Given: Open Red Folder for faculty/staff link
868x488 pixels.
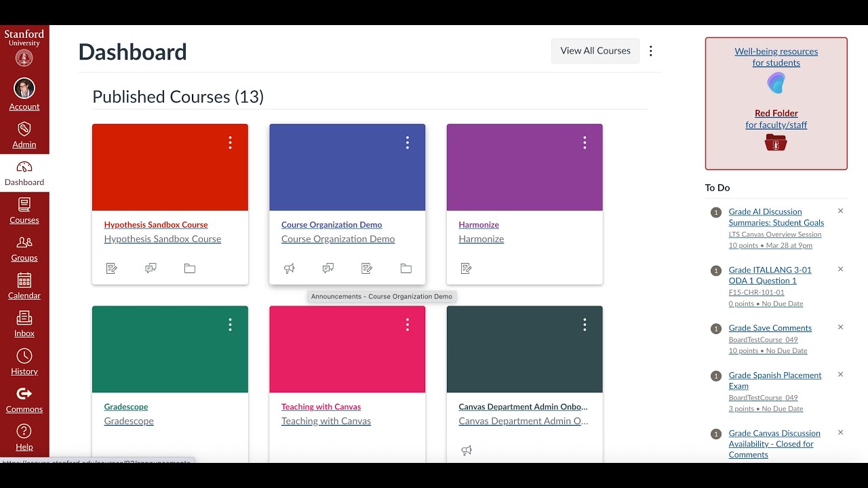Looking at the screenshot, I should [x=776, y=119].
